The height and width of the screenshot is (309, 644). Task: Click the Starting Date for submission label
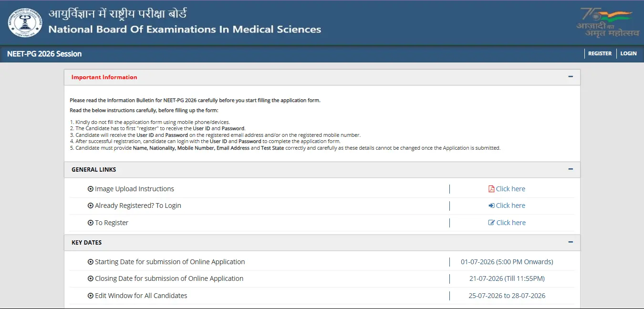[170, 262]
